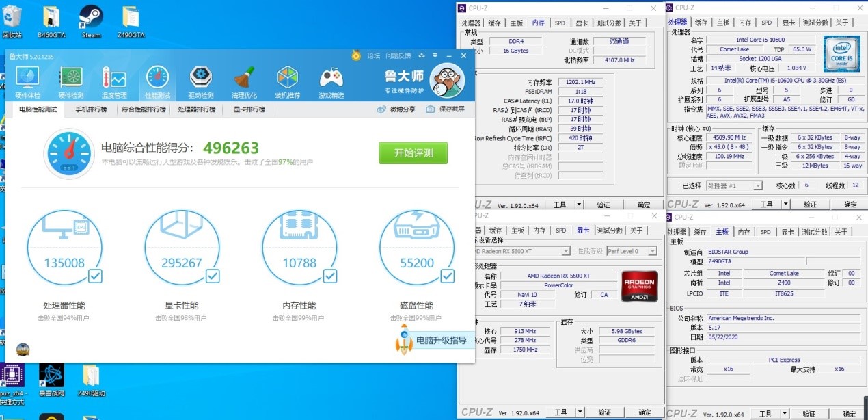The width and height of the screenshot is (868, 420).
Task: Switch to the 综合性能排行榜 tab
Action: point(144,109)
